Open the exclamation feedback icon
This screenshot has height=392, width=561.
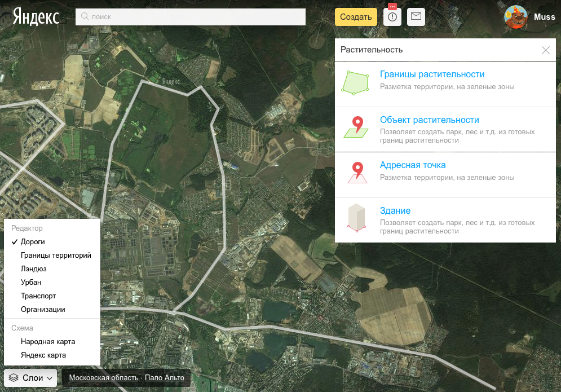[392, 17]
